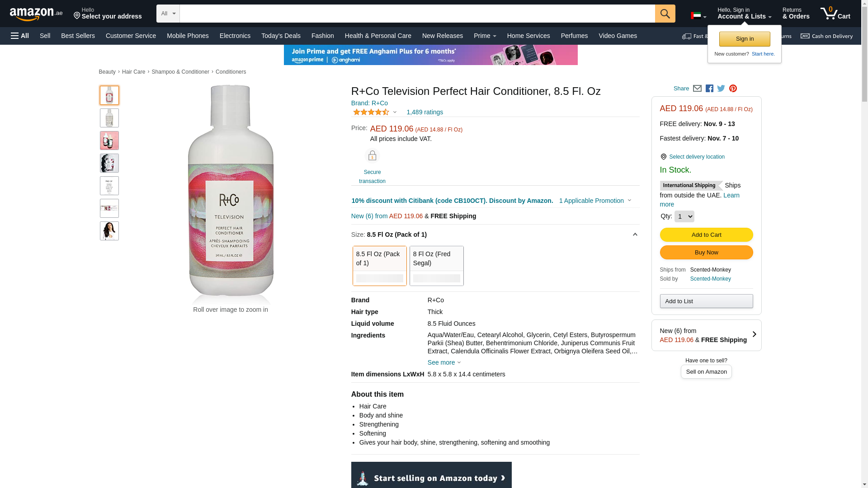Open the shopping cart
This screenshot has height=488, width=868.
tap(835, 14)
